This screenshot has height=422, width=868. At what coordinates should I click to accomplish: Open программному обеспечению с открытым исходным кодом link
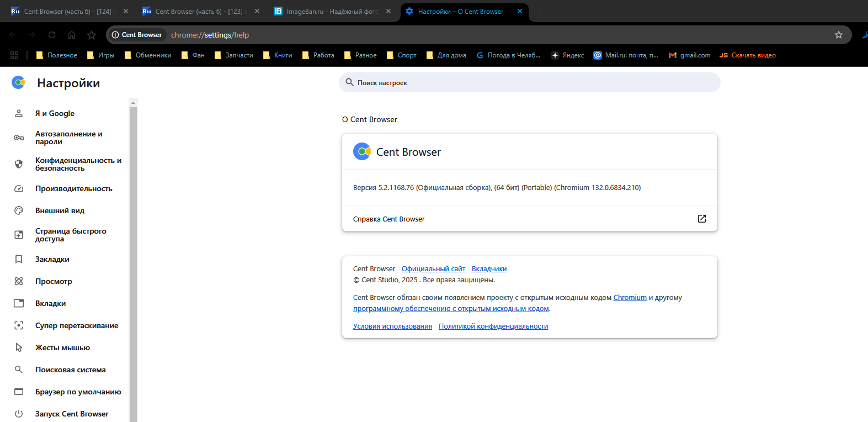pyautogui.click(x=451, y=309)
